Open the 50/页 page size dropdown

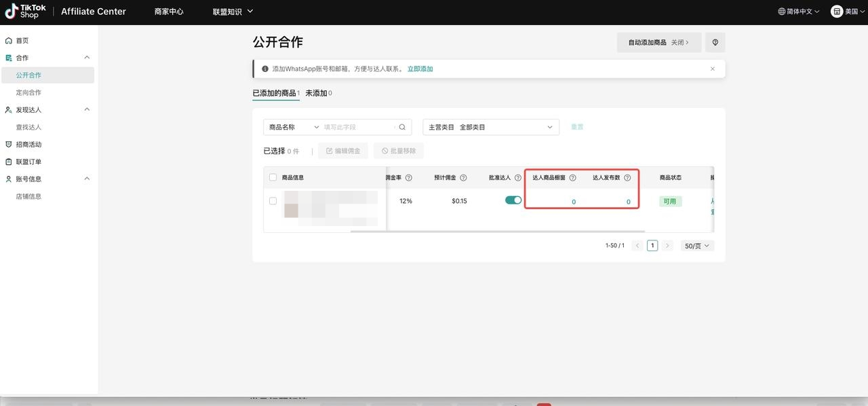pyautogui.click(x=697, y=246)
